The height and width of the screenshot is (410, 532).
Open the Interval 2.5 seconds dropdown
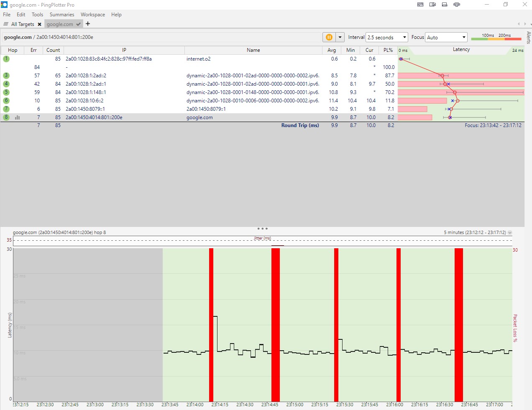386,37
